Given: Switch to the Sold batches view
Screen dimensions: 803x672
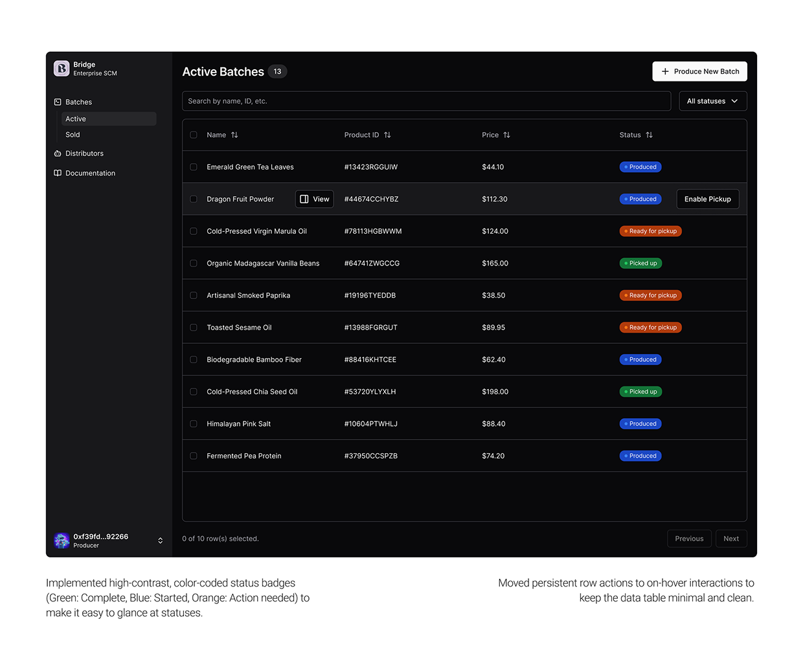Looking at the screenshot, I should (72, 134).
